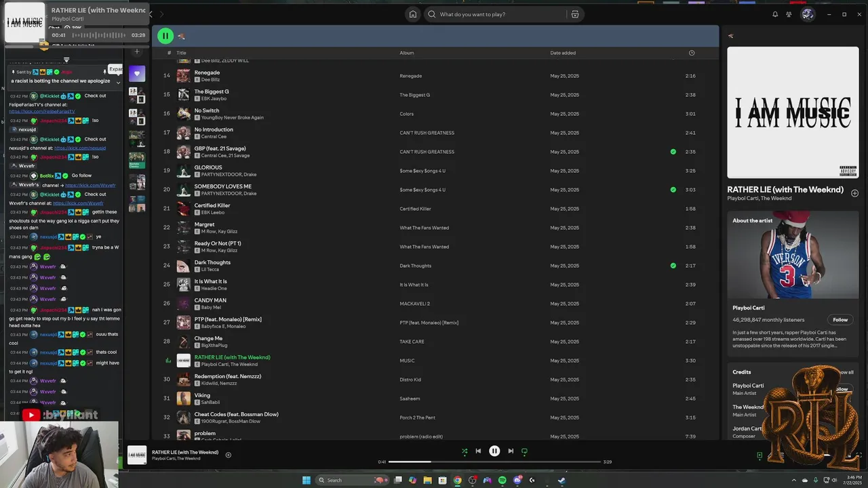Open the kick.com/nexusjd chat link
868x488 pixels.
coord(80,148)
